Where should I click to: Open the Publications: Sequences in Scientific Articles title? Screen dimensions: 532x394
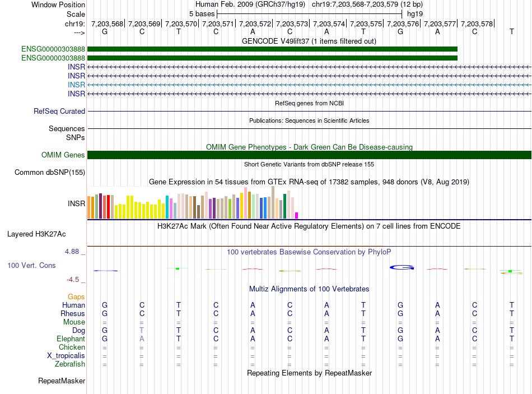click(309, 120)
